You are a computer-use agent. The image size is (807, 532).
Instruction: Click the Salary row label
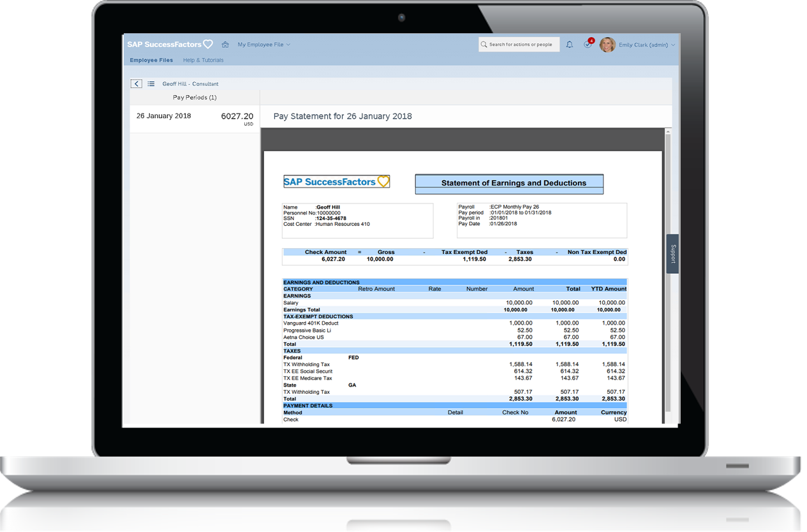[x=290, y=303]
